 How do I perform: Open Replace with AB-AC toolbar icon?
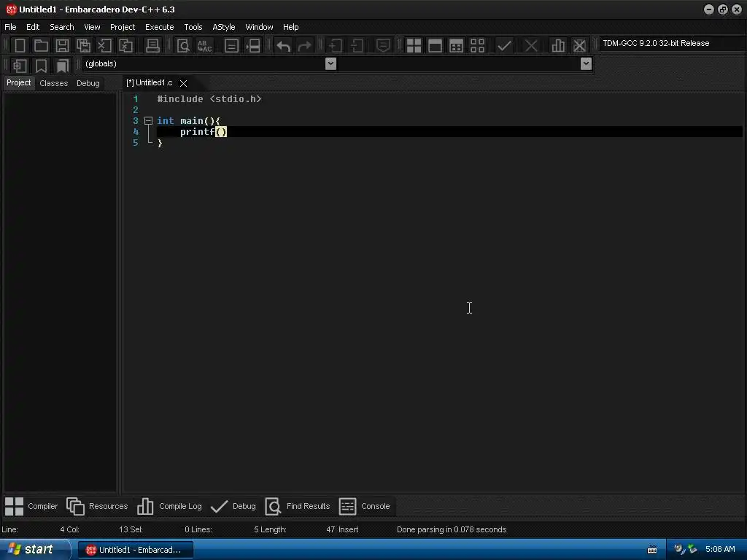coord(204,46)
